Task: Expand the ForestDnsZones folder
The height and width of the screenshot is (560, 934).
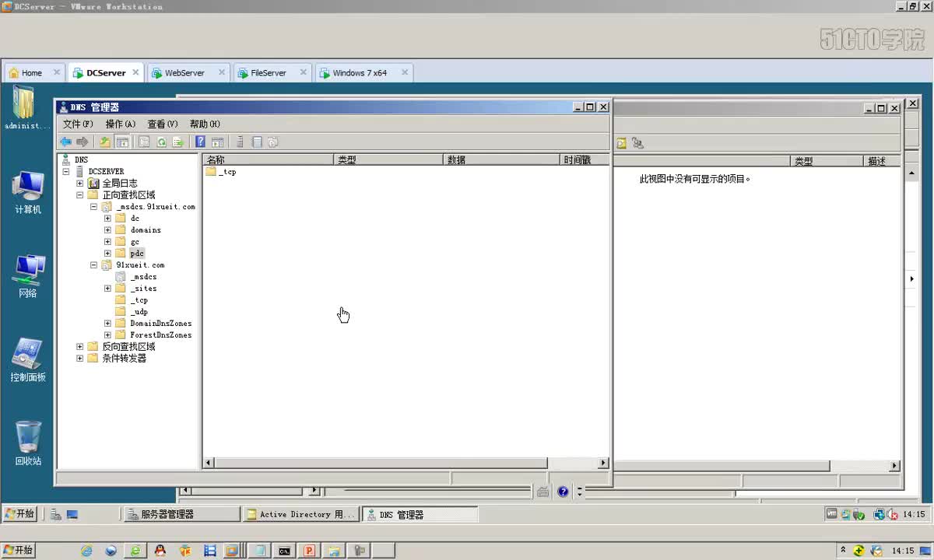Action: 107,334
